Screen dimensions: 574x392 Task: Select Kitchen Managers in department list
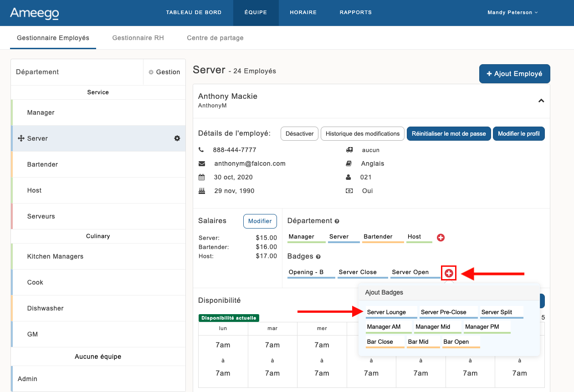click(x=55, y=256)
